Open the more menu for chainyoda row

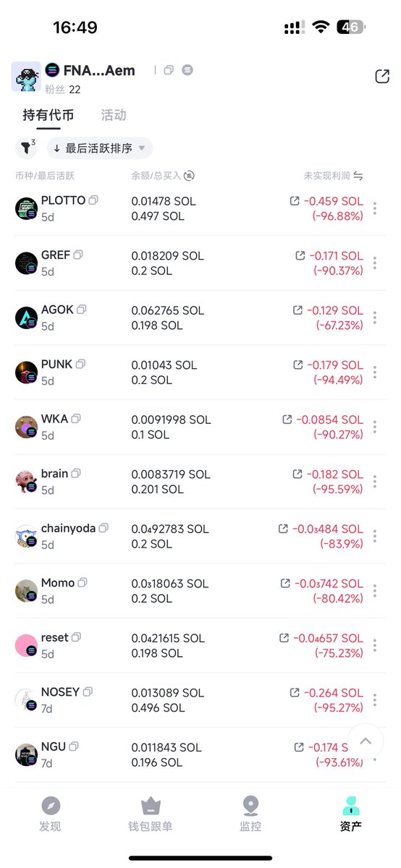click(x=375, y=536)
